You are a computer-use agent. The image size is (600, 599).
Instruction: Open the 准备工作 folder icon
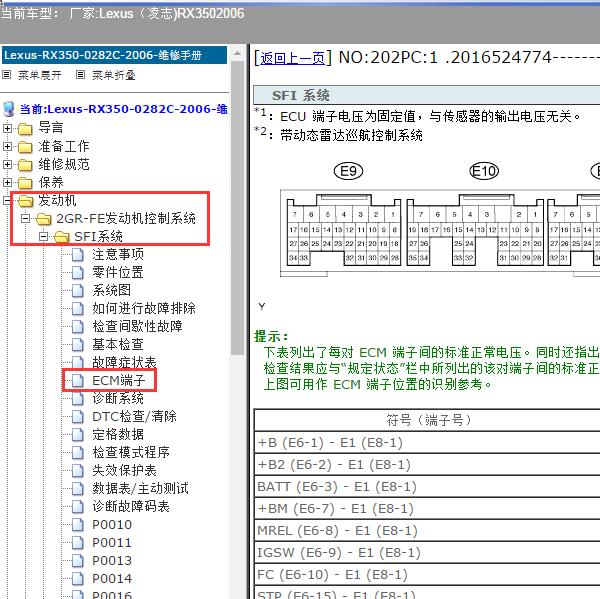pos(25,147)
